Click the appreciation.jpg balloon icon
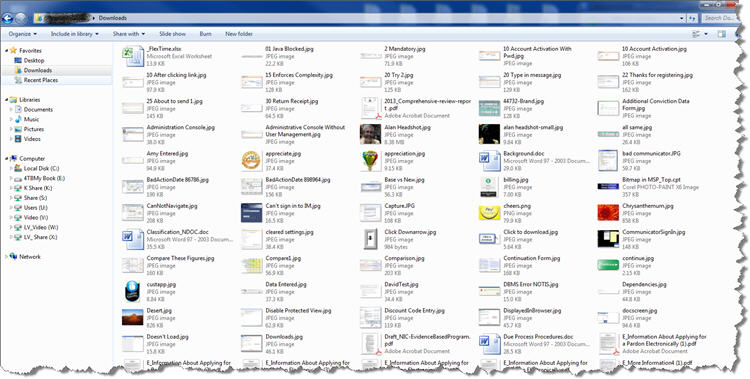The image size is (750, 379). click(370, 161)
